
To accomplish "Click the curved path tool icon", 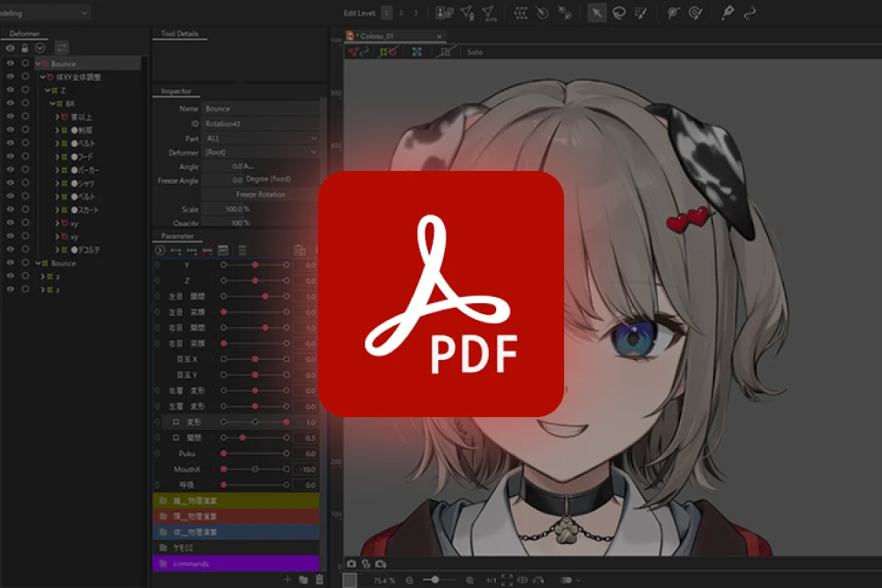I will click(750, 13).
